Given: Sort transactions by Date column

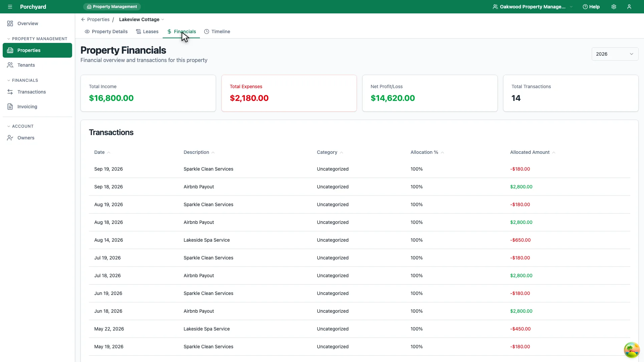Looking at the screenshot, I should click(102, 152).
